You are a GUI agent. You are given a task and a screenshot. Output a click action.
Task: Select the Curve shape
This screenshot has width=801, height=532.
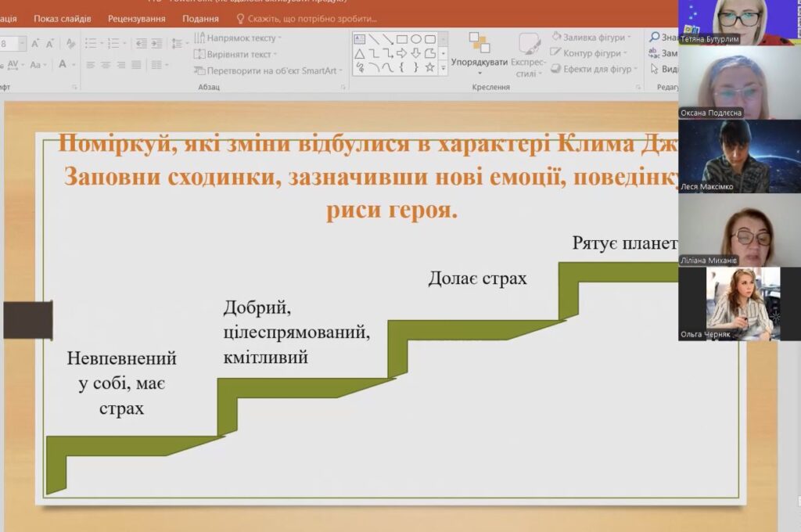(388, 67)
